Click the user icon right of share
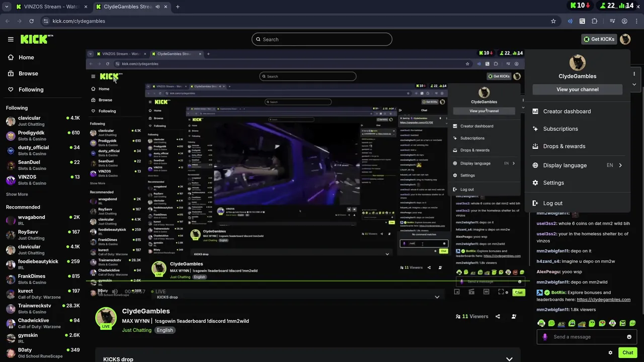Screen dimensions: 644x362 coord(514,316)
